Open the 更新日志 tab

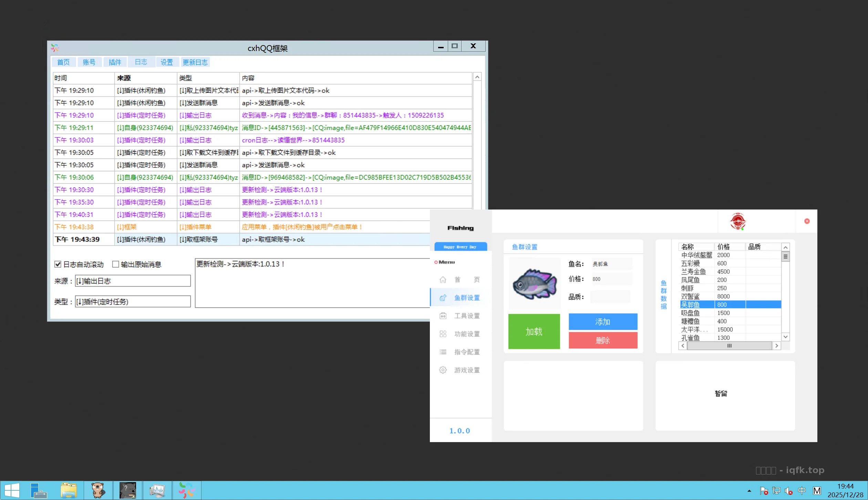coord(195,62)
